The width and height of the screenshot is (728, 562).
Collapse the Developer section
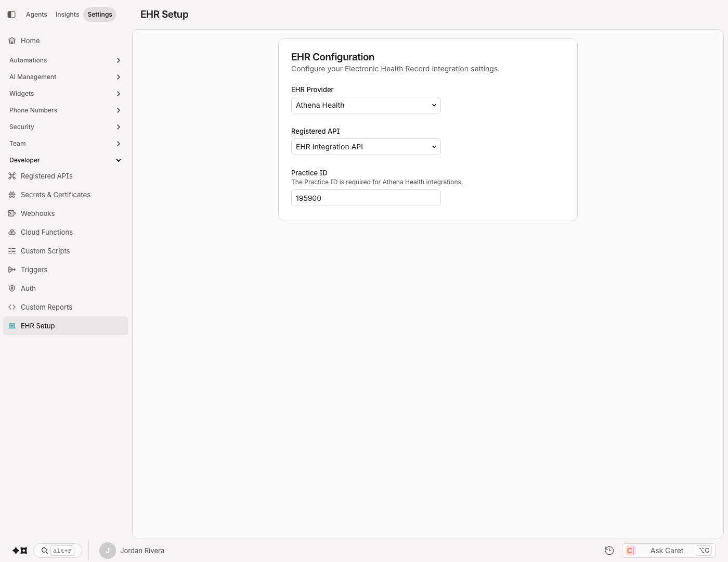pos(66,160)
